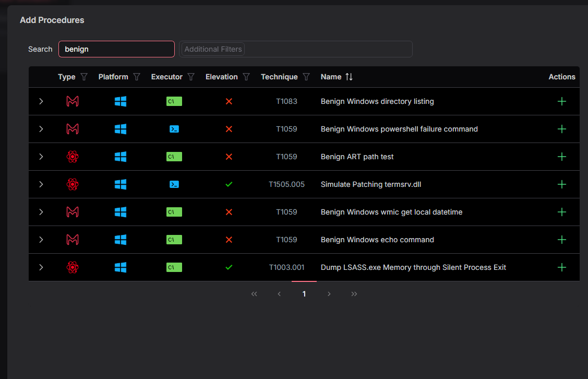This screenshot has width=588, height=379.
Task: Toggle the Name column sort order
Action: tap(350, 77)
